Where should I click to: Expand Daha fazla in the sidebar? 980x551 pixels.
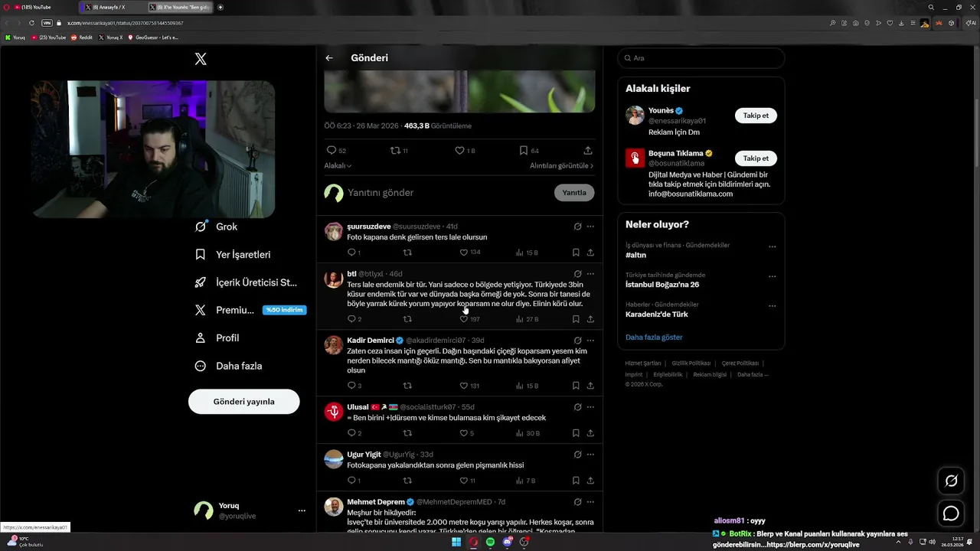(x=228, y=366)
